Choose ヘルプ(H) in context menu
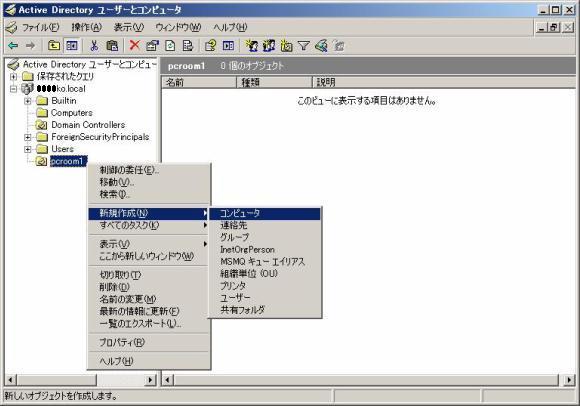The image size is (580, 406). [149, 361]
